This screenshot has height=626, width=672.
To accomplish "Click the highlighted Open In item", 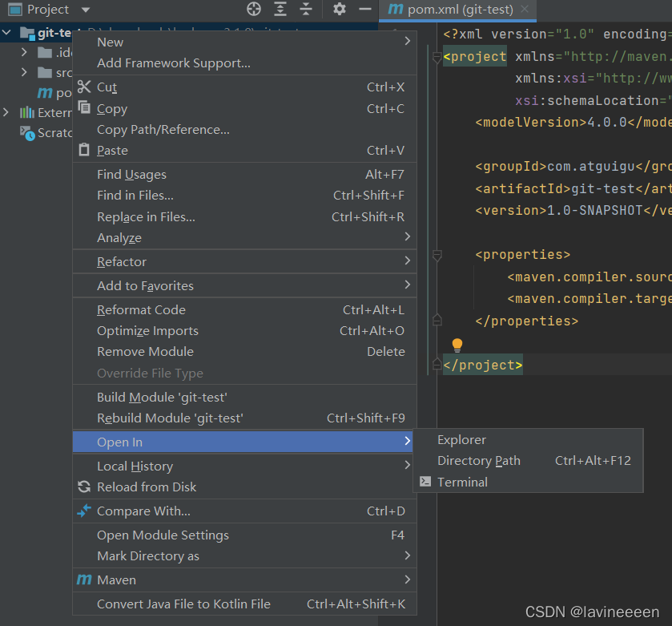I will tap(243, 442).
